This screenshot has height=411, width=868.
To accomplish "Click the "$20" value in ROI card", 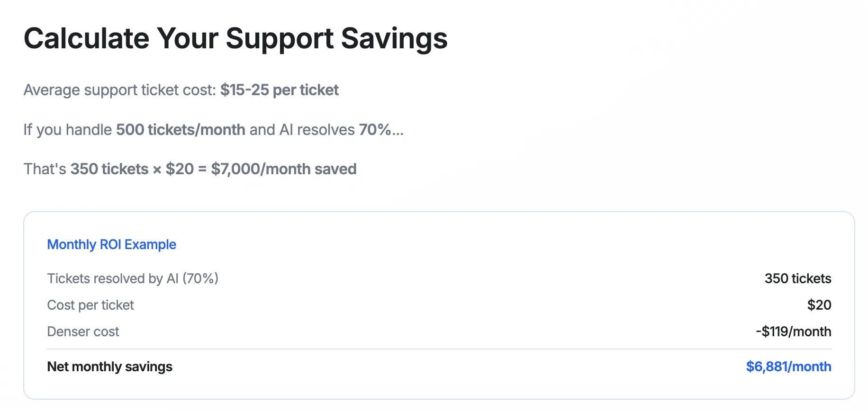I will tap(819, 305).
